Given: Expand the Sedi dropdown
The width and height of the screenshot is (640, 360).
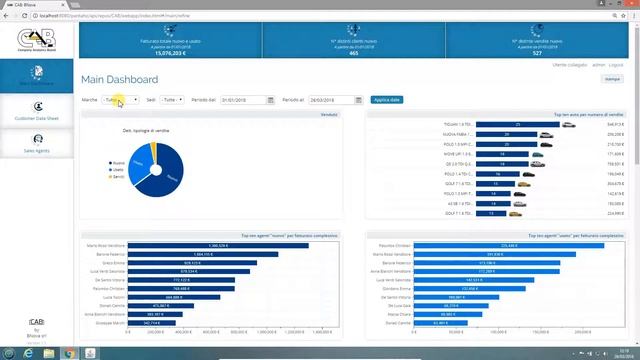Looking at the screenshot, I should click(x=172, y=100).
